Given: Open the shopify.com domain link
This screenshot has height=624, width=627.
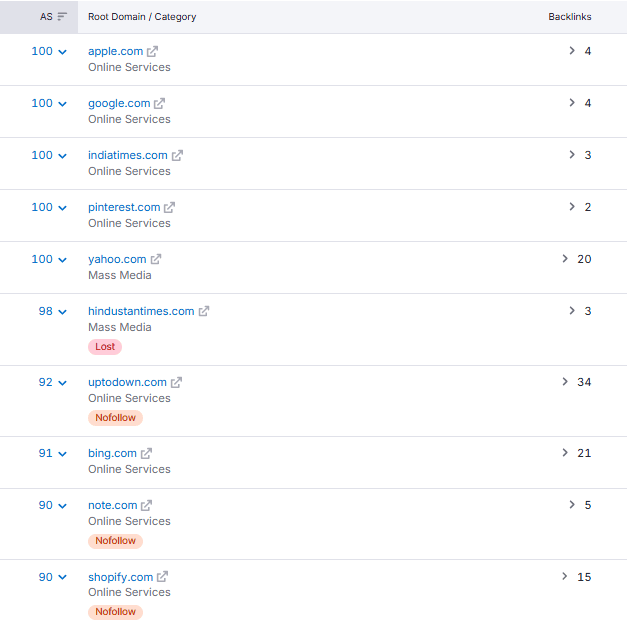Looking at the screenshot, I should click(x=121, y=577).
